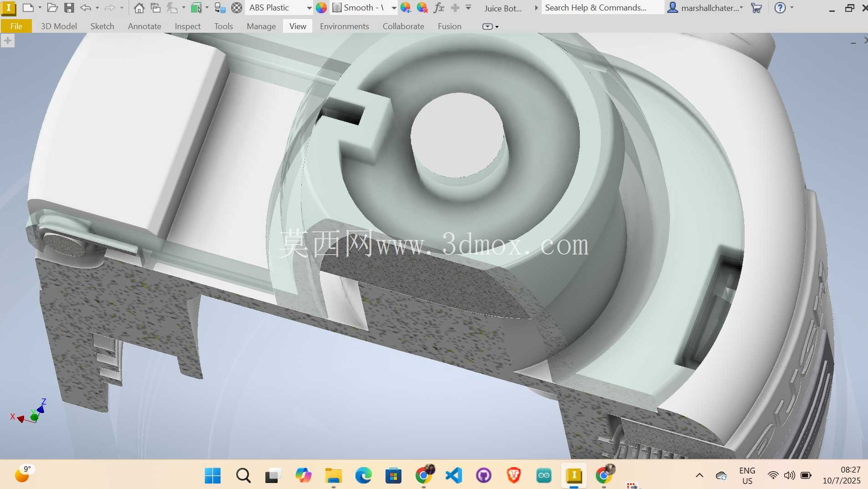Screen dimensions: 868x489
Task: Switch to the Inspect tab
Action: coord(188,26)
